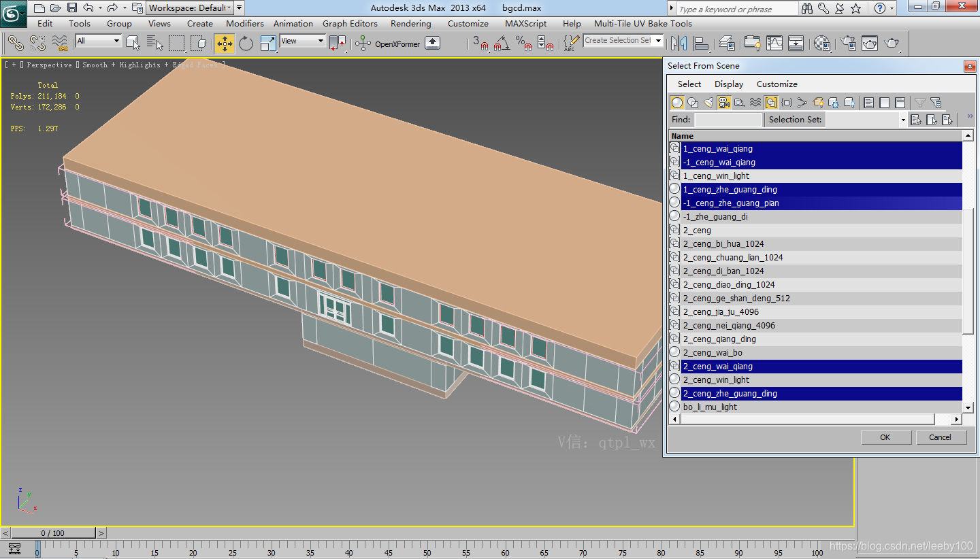Screen dimensions: 980x559
Task: Toggle Display Geometry filter in Select From Scene
Action: [677, 103]
